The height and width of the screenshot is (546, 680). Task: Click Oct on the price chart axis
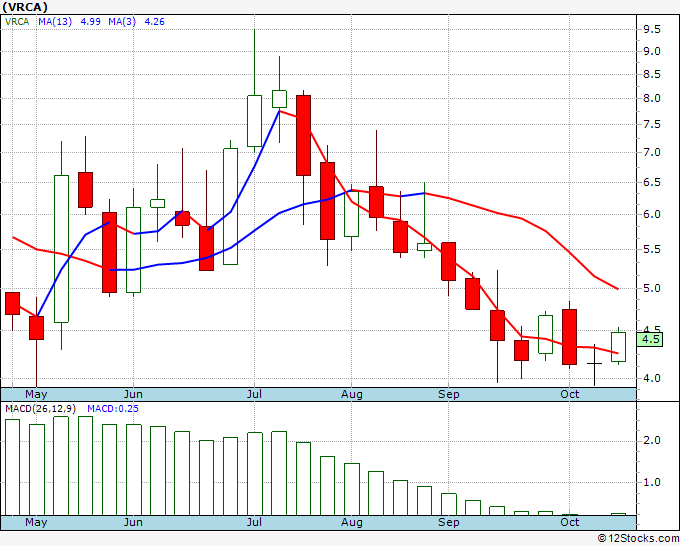[x=569, y=394]
